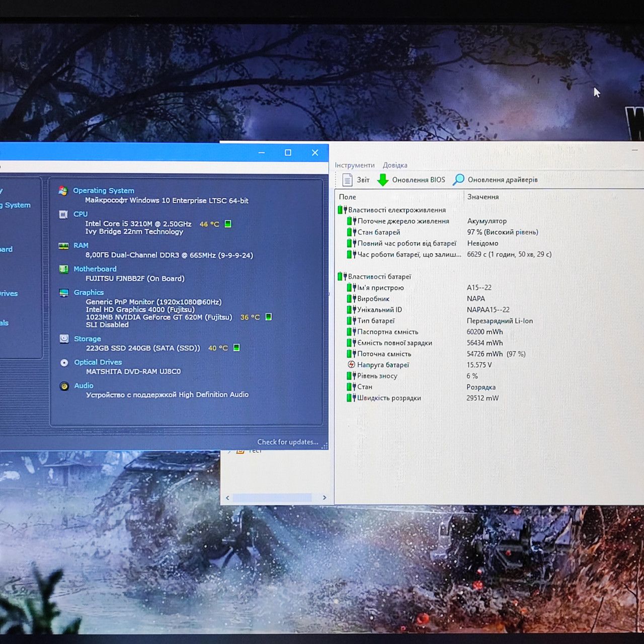Click the 'NAPA' manufacturer value
Image resolution: width=644 pixels, height=644 pixels.
(x=476, y=298)
